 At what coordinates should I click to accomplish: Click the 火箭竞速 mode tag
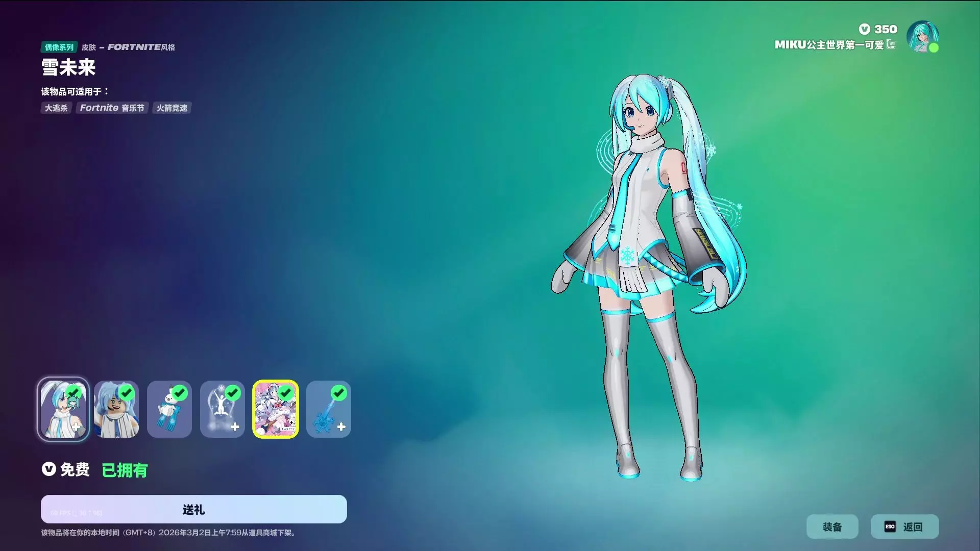pyautogui.click(x=171, y=108)
